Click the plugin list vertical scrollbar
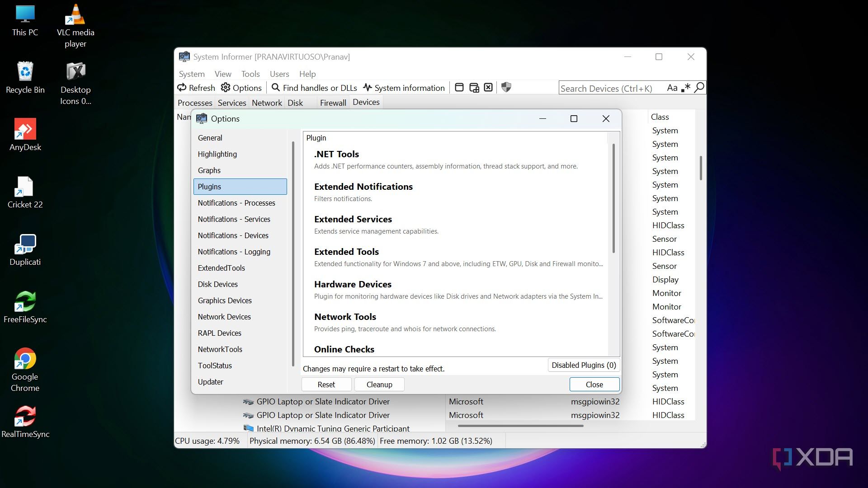 click(613, 198)
